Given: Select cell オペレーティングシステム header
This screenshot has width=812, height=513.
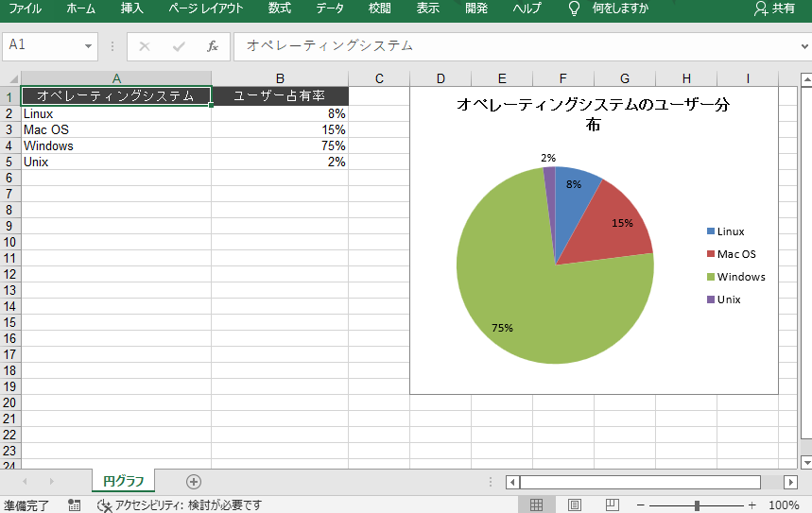Looking at the screenshot, I should click(x=116, y=96).
